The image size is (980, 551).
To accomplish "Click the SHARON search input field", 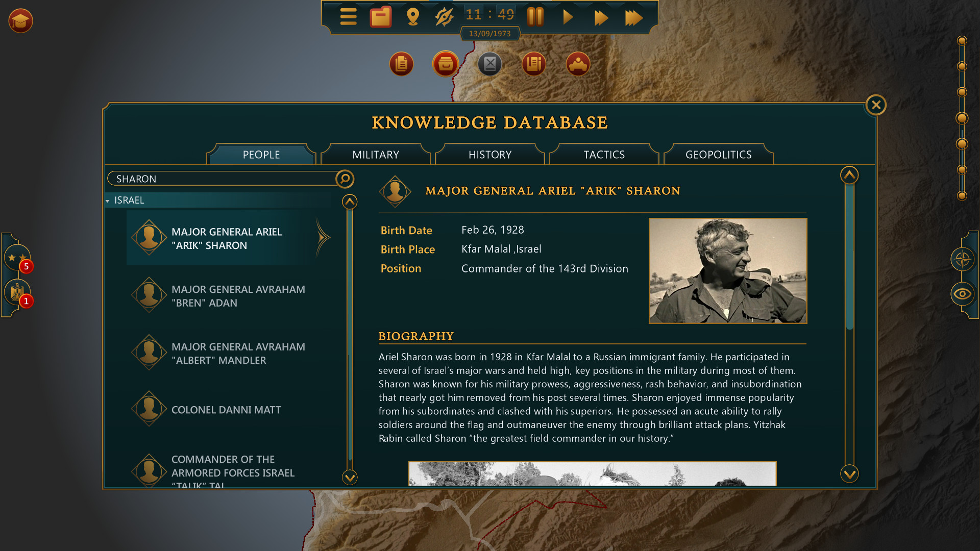I will [219, 179].
